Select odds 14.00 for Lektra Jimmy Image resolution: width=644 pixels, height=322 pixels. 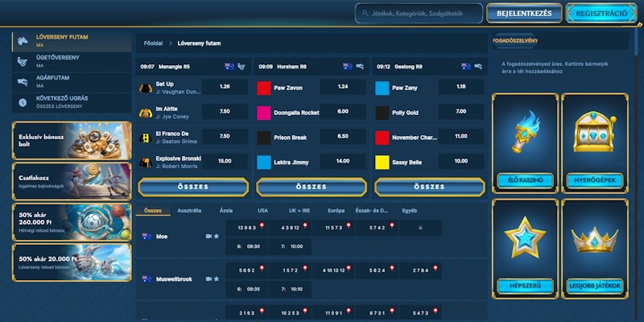click(343, 162)
